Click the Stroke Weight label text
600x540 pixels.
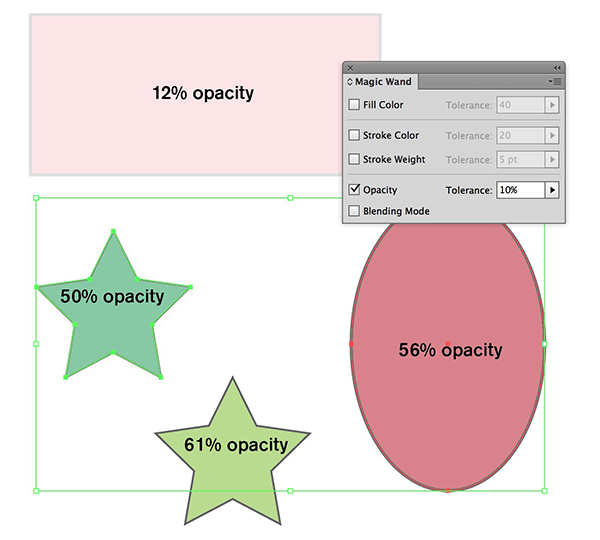pos(394,159)
